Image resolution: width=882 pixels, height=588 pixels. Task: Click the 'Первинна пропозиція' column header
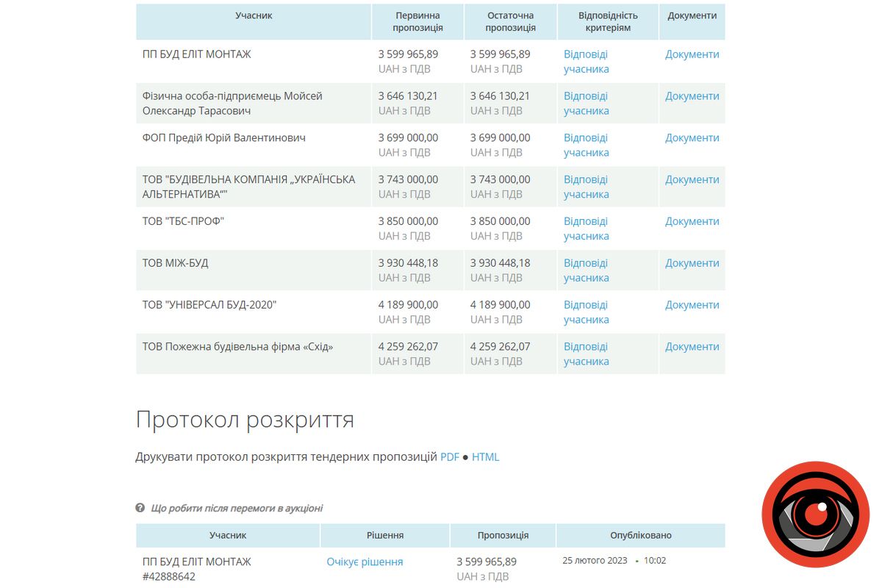(417, 21)
